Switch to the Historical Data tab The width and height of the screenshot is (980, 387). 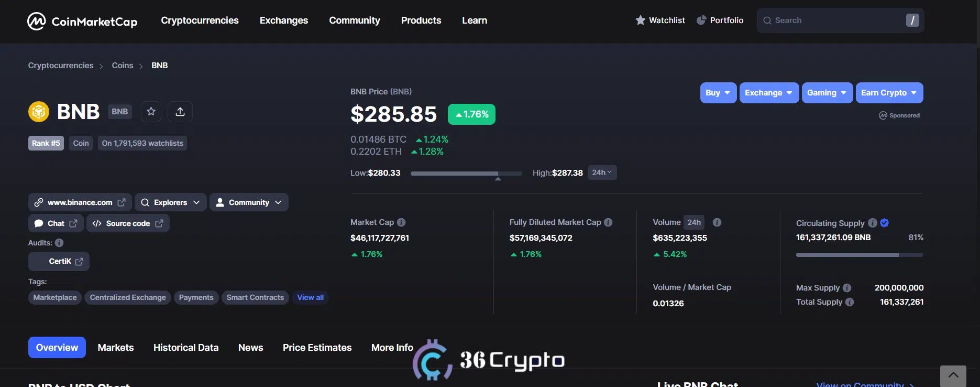[x=186, y=348]
